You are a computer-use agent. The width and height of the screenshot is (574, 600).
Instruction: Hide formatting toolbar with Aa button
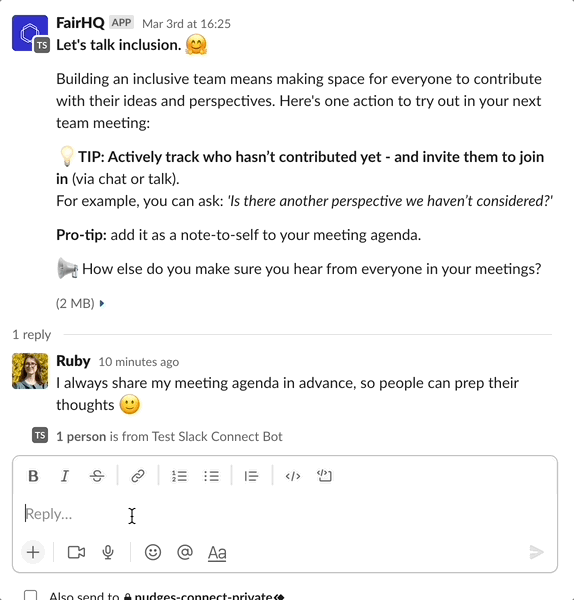[217, 553]
